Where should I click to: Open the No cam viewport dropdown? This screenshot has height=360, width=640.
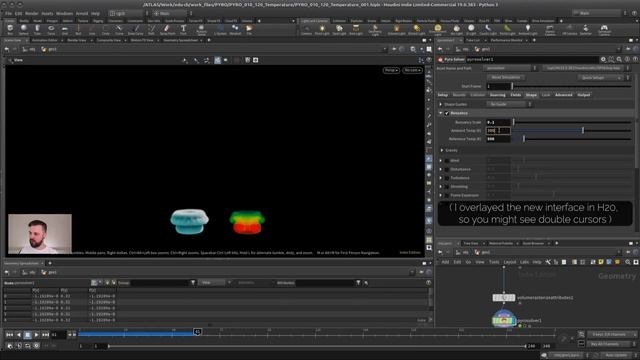(x=412, y=70)
